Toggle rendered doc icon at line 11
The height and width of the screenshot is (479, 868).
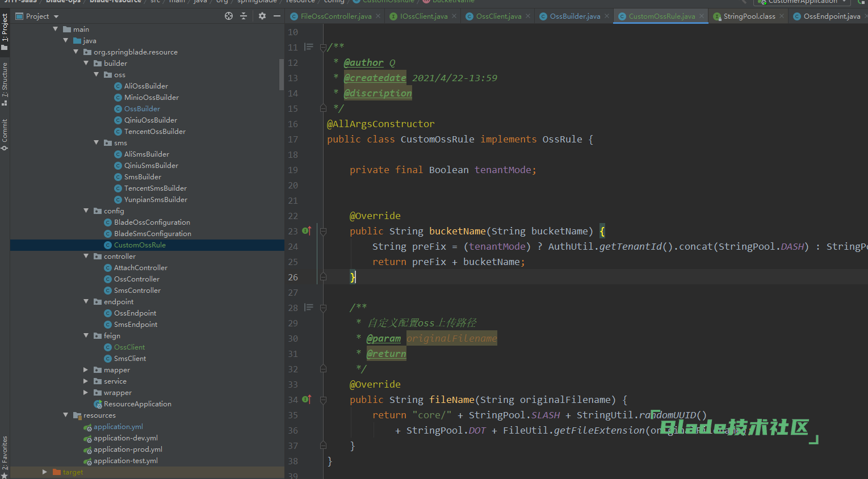pyautogui.click(x=308, y=47)
